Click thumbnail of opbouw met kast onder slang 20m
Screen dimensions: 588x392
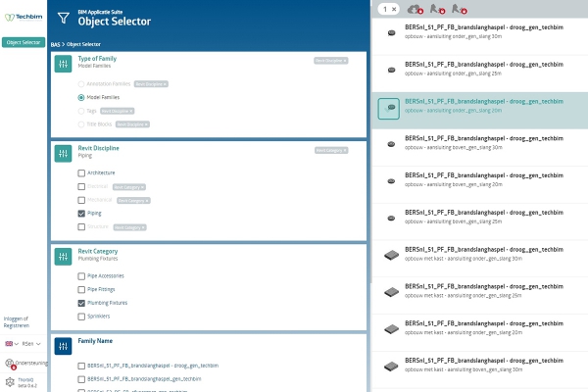(391, 329)
